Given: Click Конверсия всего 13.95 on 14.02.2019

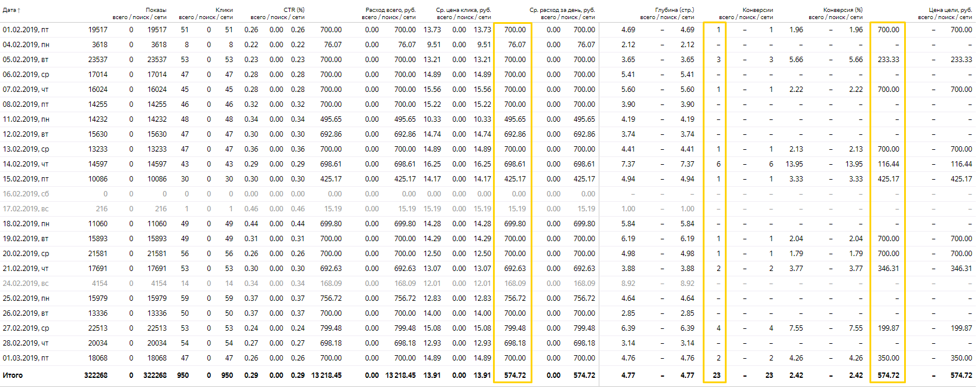Looking at the screenshot, I should tap(794, 164).
